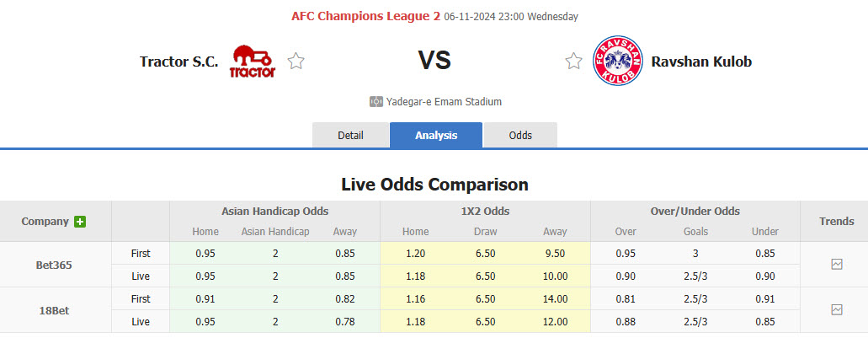The height and width of the screenshot is (338, 868).
Task: Favorite Ravshan Kulob with star icon
Action: 573,61
